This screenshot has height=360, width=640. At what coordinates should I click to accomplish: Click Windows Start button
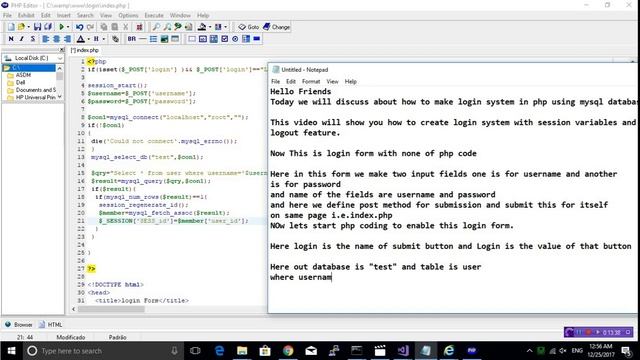coord(11,351)
